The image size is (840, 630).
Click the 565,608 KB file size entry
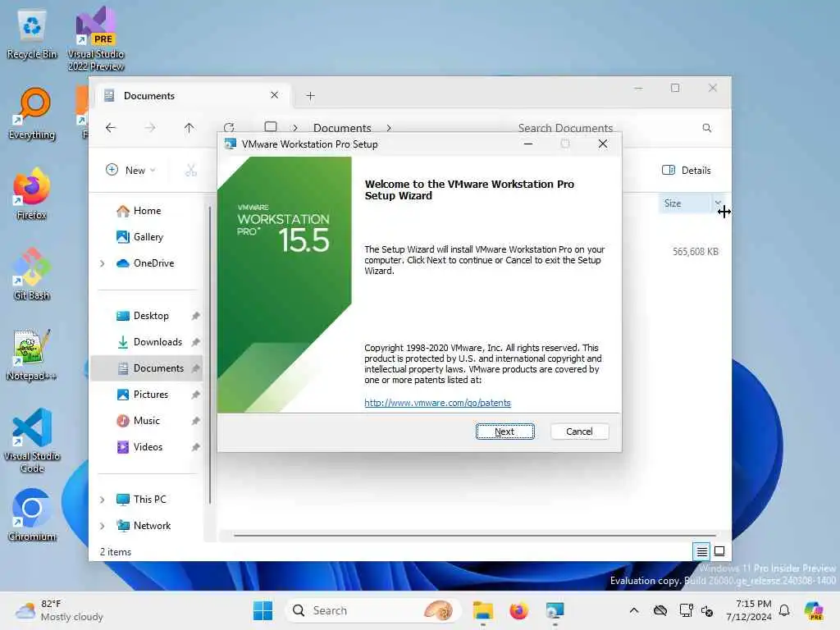tap(696, 251)
